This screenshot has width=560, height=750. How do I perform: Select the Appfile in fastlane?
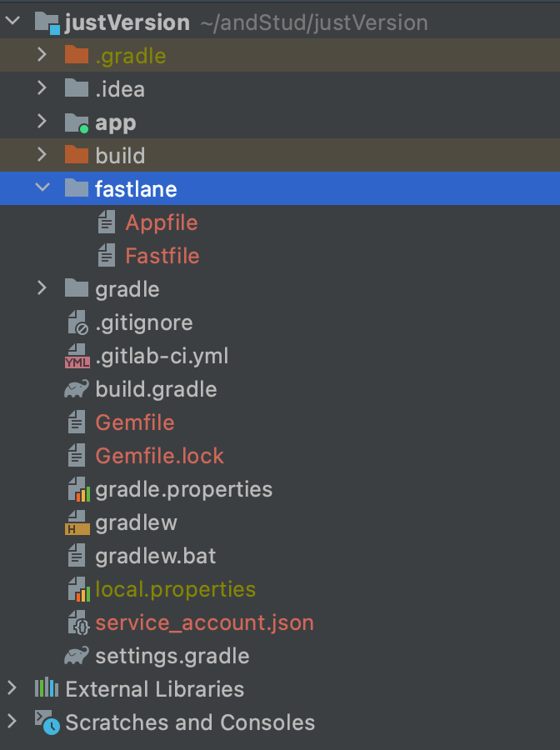[x=162, y=222]
